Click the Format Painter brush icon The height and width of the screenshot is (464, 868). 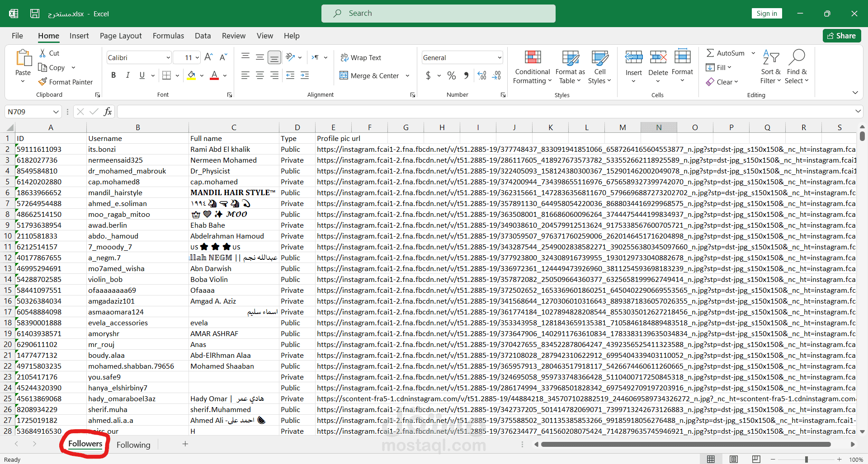(42, 82)
